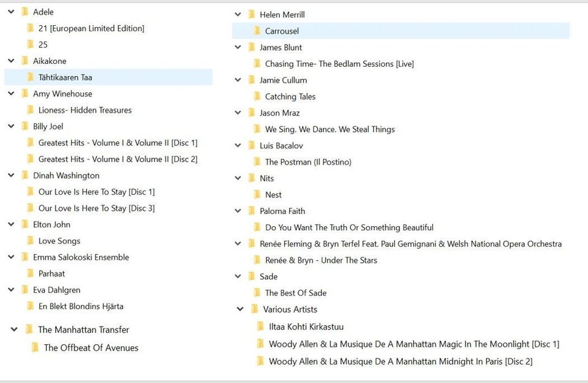The width and height of the screenshot is (588, 383).
Task: Click folder icon of Our Love Is Here To Stay [Disc 1]
Action: pos(31,192)
